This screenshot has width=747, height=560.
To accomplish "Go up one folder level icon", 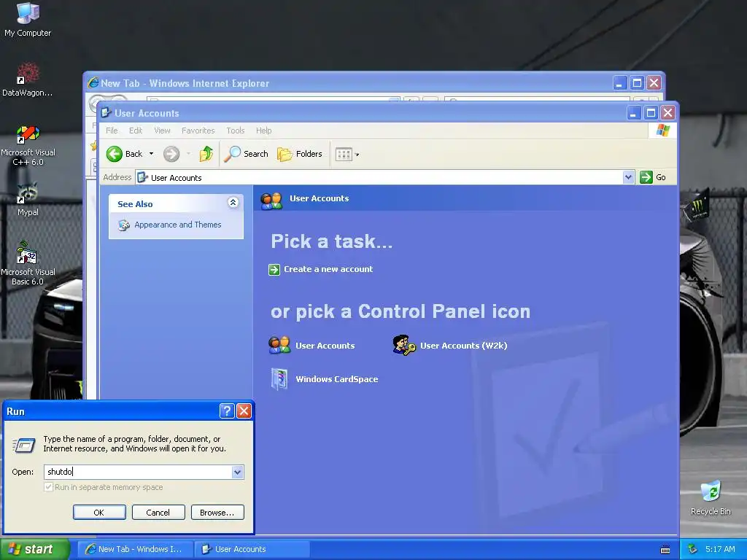I will coord(206,154).
